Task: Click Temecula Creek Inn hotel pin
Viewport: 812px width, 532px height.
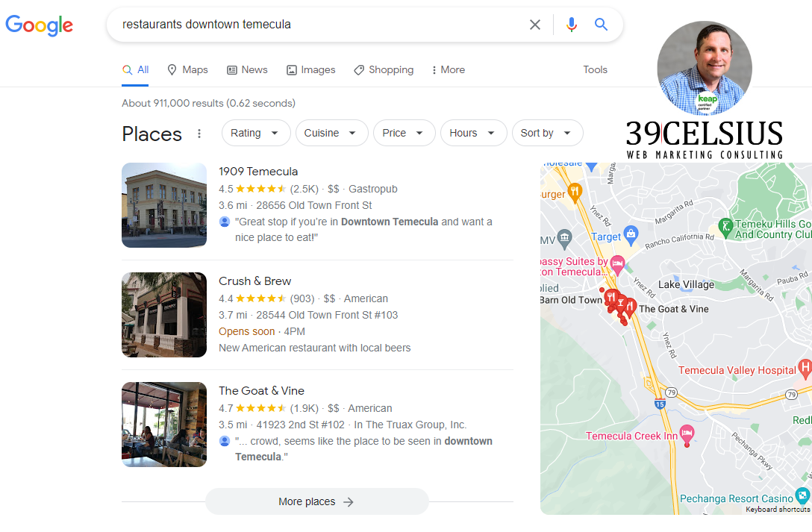Action: click(687, 434)
